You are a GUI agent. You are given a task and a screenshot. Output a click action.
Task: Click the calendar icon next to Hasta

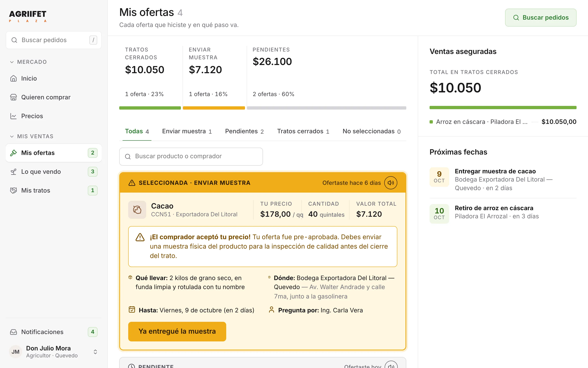pos(132,310)
